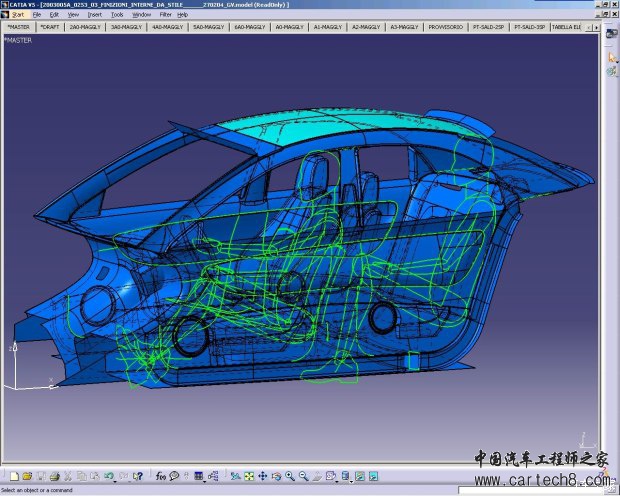Select the Rotate view tool
The height and width of the screenshot is (496, 620).
point(276,475)
